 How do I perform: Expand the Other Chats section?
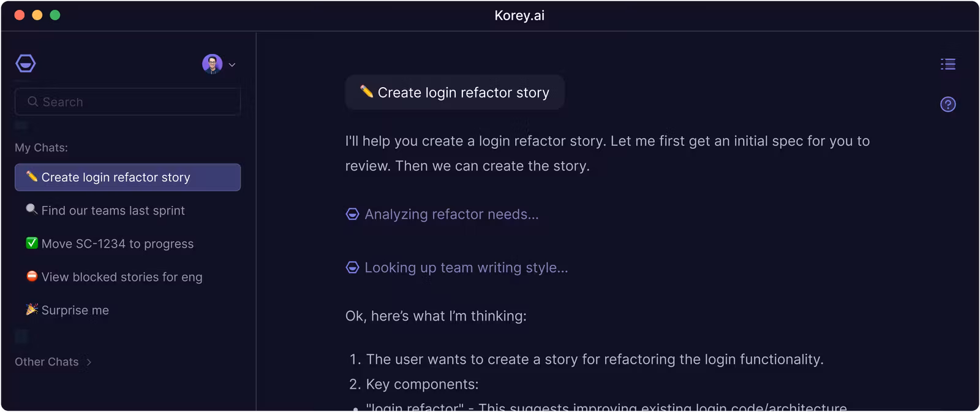pyautogui.click(x=47, y=362)
